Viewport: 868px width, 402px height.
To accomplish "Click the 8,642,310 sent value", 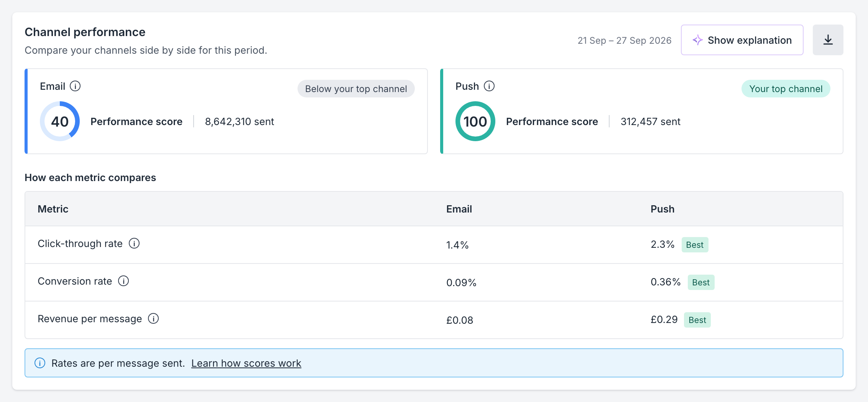I will click(240, 122).
